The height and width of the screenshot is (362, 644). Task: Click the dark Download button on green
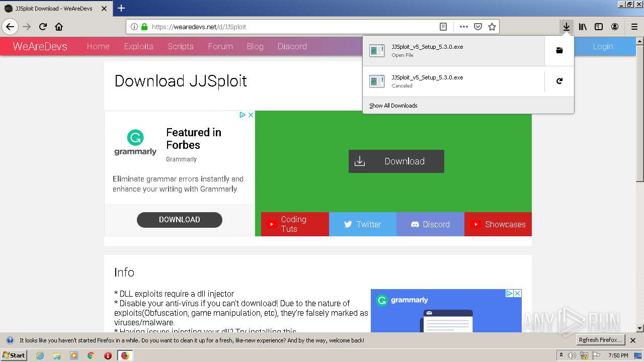396,161
